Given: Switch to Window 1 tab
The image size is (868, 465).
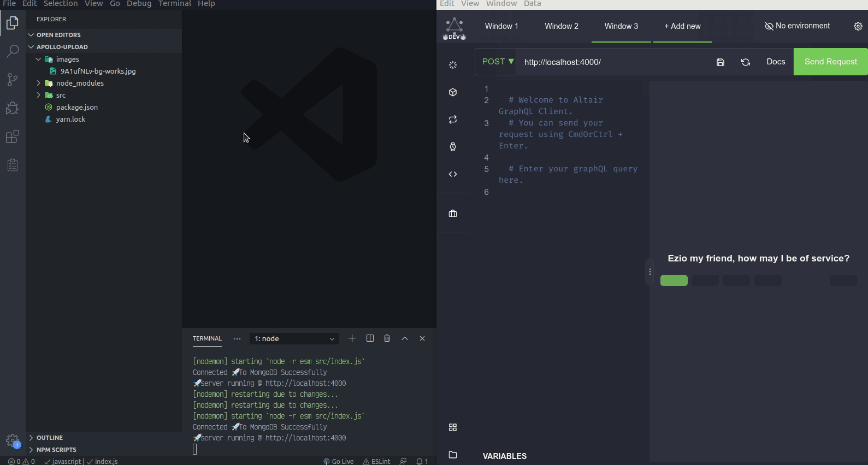Looking at the screenshot, I should tap(501, 26).
